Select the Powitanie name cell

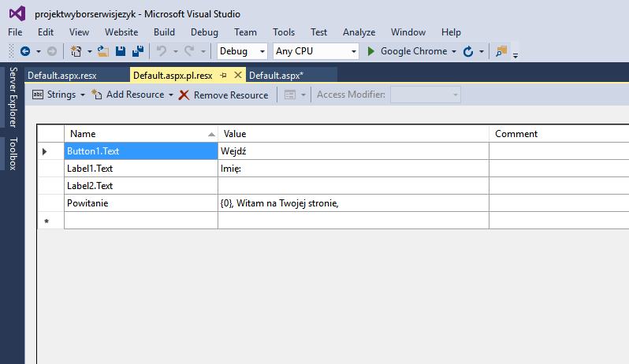(x=141, y=202)
